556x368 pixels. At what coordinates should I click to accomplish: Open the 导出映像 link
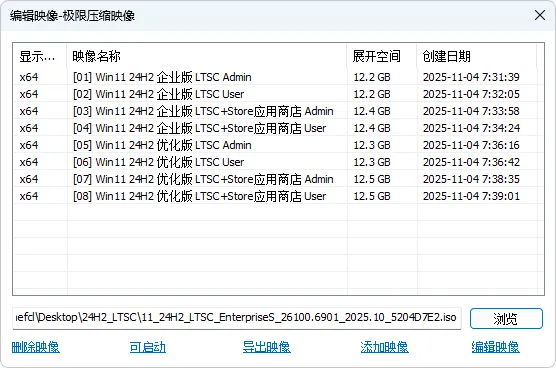266,347
